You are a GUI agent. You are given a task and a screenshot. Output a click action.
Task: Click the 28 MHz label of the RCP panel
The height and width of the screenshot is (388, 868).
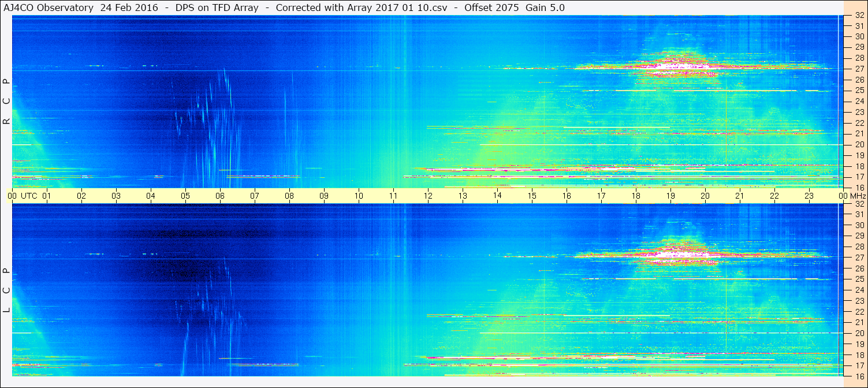[x=859, y=58]
